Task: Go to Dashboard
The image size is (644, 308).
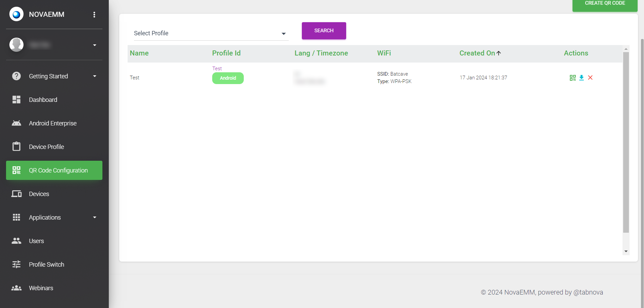Action: click(43, 100)
